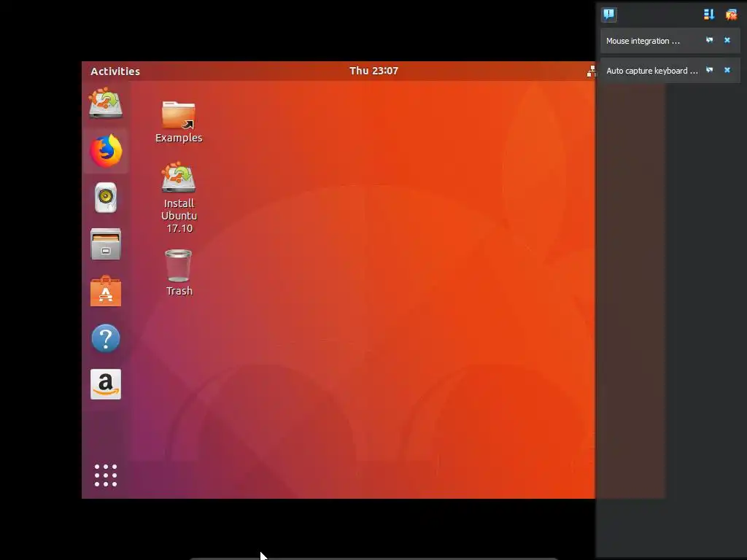
Task: Click the remove all notifications icon
Action: tap(731, 15)
